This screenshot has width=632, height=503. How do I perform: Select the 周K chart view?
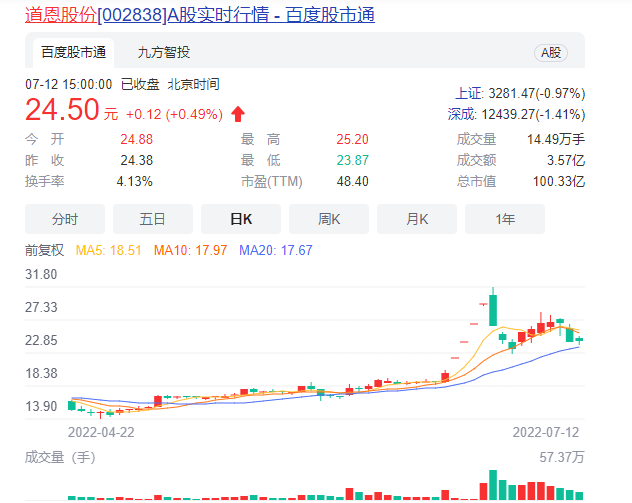click(329, 219)
